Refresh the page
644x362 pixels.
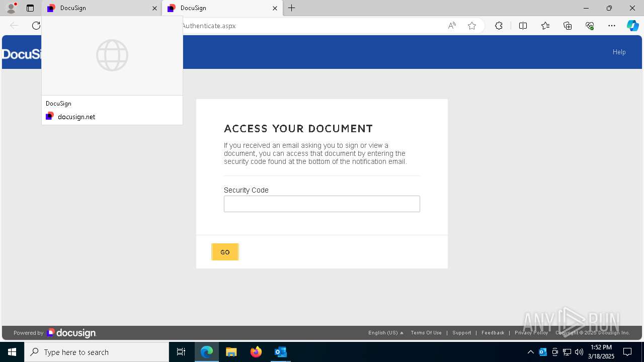(x=36, y=26)
